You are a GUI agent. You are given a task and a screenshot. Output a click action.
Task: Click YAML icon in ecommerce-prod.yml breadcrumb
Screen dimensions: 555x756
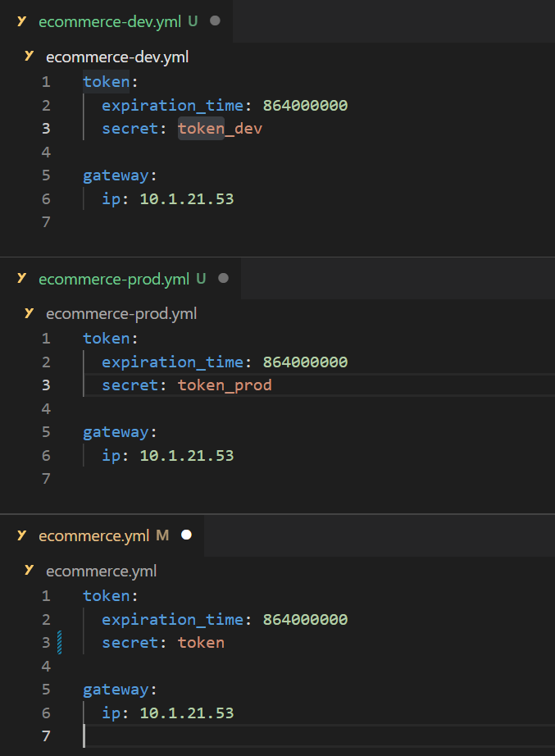coord(29,313)
